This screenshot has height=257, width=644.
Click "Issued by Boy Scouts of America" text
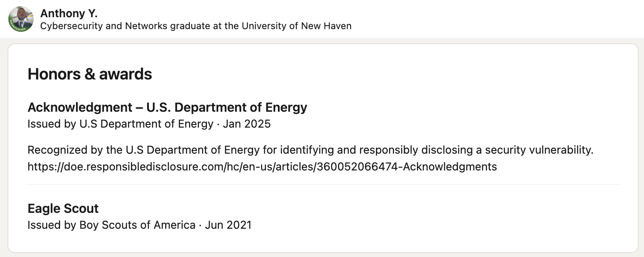(x=111, y=225)
